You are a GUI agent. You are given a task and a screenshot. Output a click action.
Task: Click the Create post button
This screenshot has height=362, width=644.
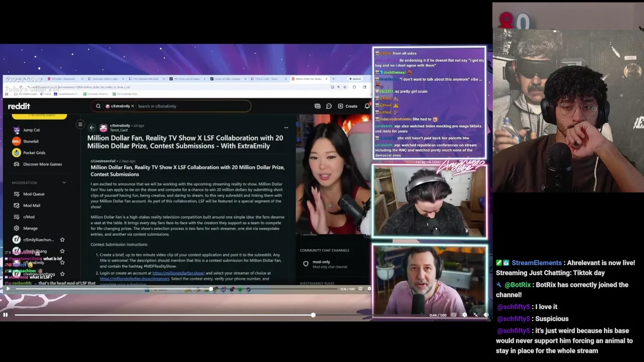[348, 106]
